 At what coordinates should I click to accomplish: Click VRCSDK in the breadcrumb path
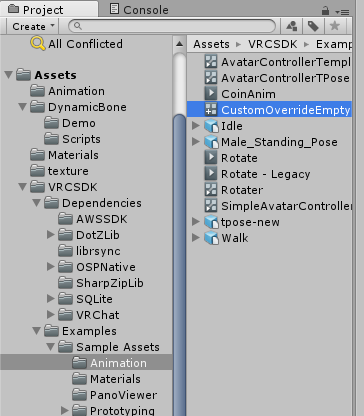pyautogui.click(x=272, y=44)
